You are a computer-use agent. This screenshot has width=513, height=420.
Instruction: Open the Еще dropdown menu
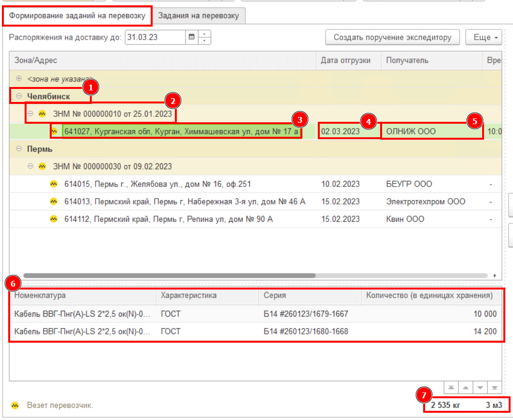484,37
